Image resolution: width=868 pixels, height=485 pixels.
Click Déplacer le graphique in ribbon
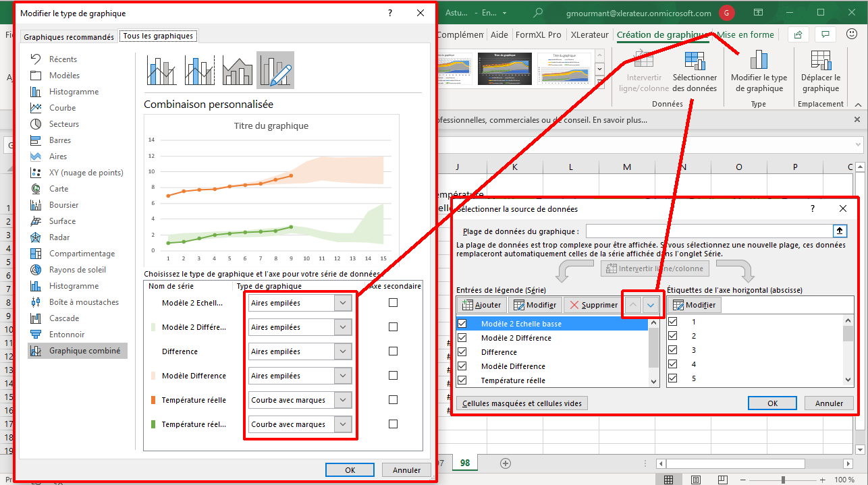pyautogui.click(x=821, y=72)
